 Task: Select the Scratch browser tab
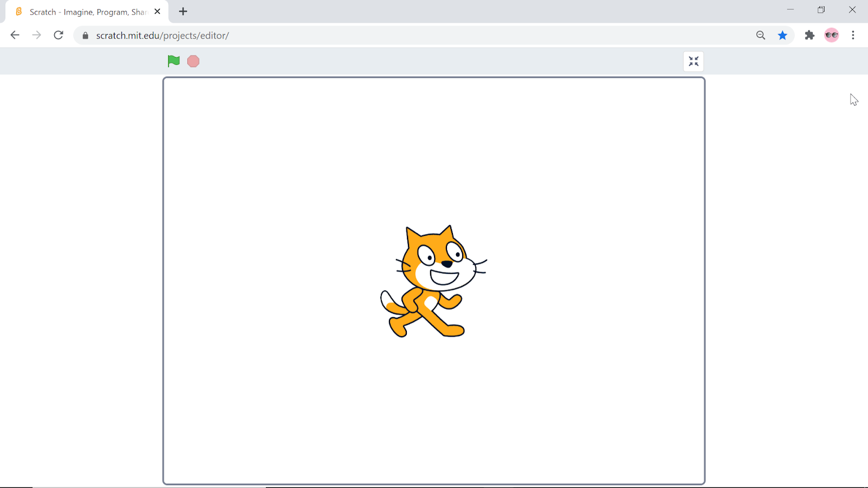[x=87, y=12]
